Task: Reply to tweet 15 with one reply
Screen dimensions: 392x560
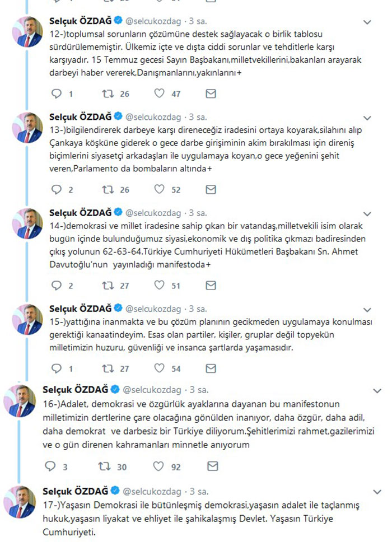Action: pos(56,368)
